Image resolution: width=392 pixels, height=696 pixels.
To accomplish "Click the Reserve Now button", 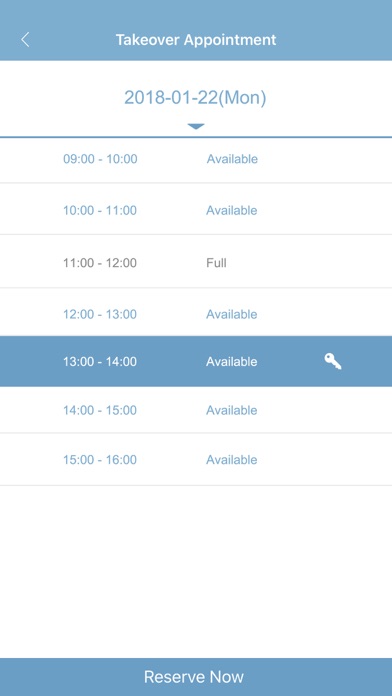I will point(196,677).
